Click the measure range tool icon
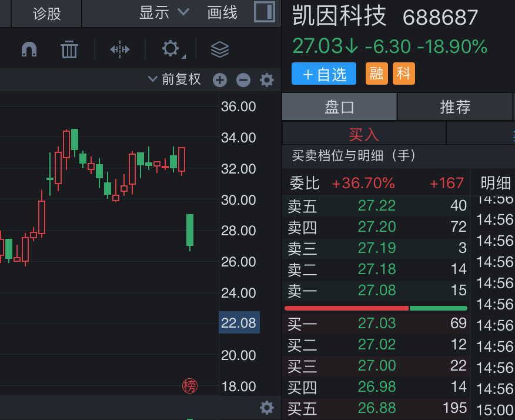The image size is (515, 420). [120, 49]
